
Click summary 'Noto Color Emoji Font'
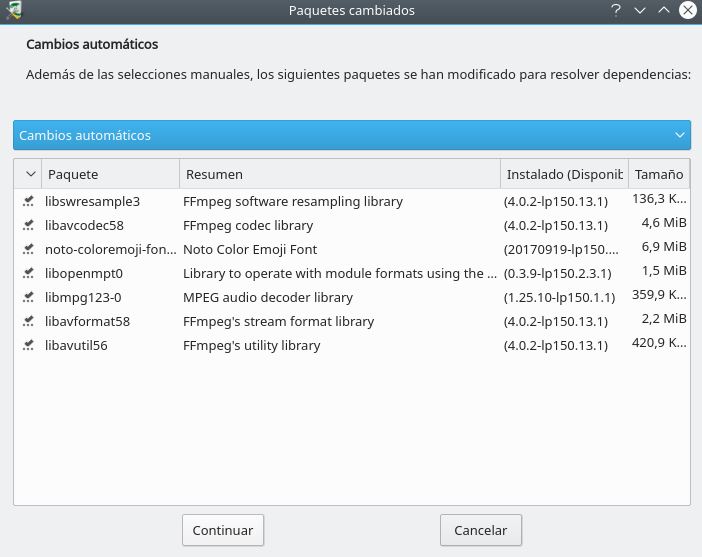[250, 249]
